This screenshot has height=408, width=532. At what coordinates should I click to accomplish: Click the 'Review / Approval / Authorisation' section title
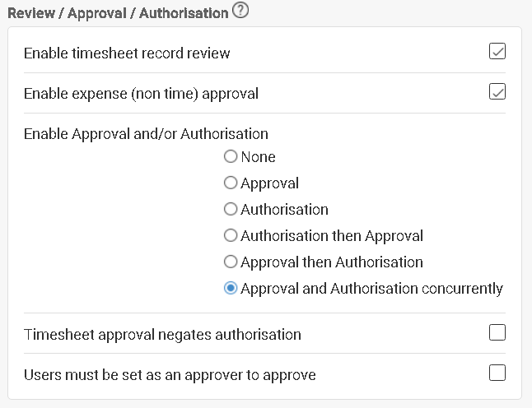(118, 13)
